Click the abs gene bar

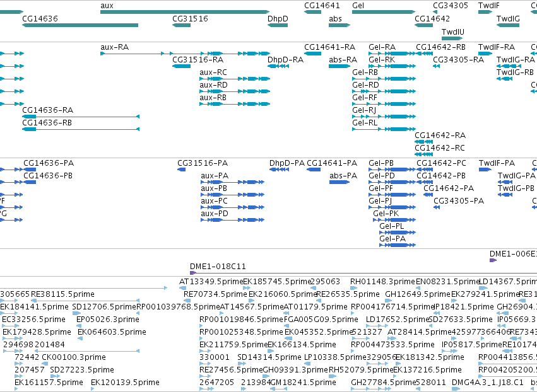(339, 25)
